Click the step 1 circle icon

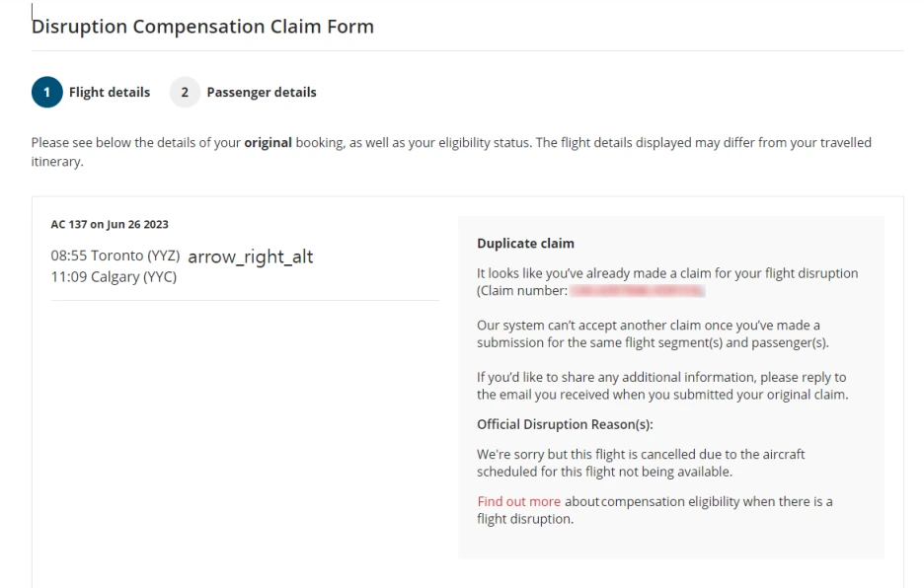pyautogui.click(x=45, y=93)
